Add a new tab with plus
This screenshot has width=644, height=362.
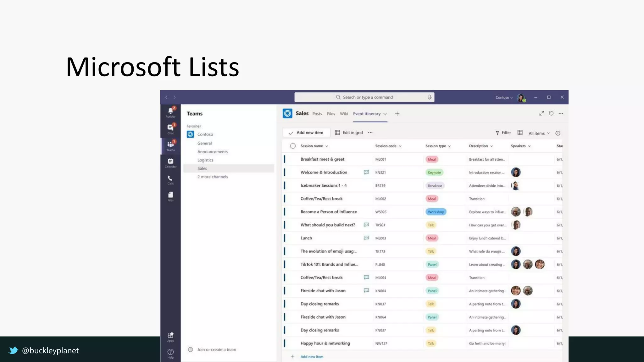tap(397, 113)
